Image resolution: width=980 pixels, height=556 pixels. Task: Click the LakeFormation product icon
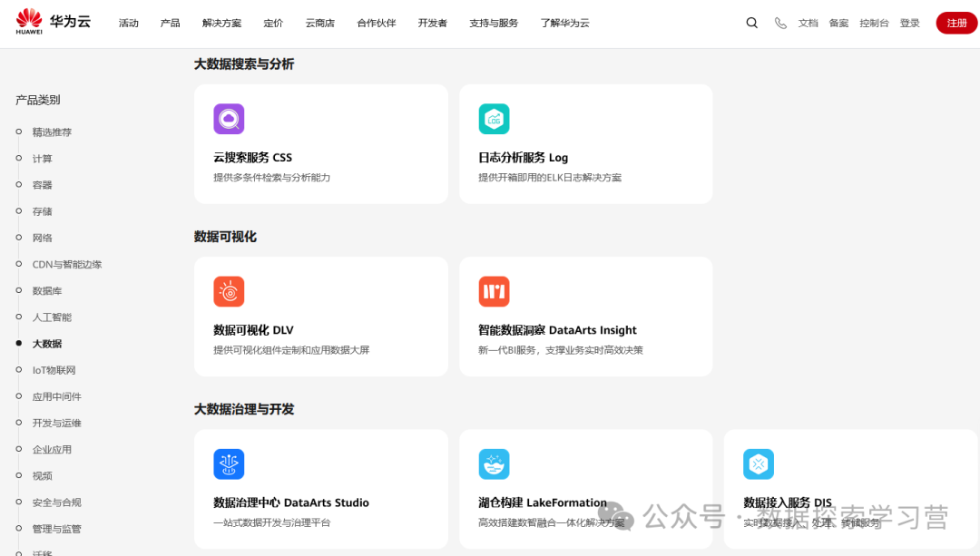tap(494, 463)
